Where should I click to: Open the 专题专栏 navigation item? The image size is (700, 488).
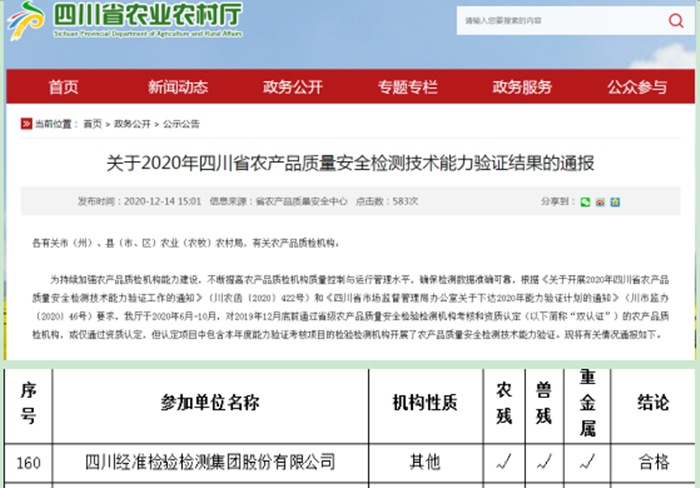(407, 87)
